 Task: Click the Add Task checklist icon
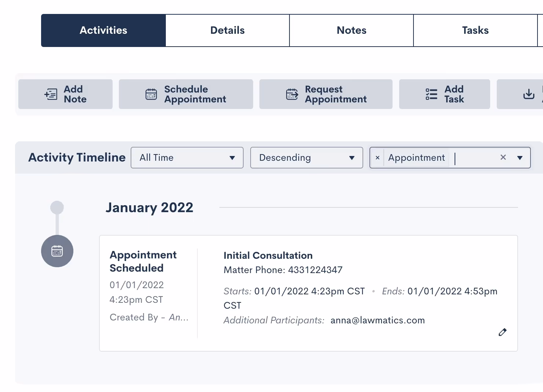431,94
